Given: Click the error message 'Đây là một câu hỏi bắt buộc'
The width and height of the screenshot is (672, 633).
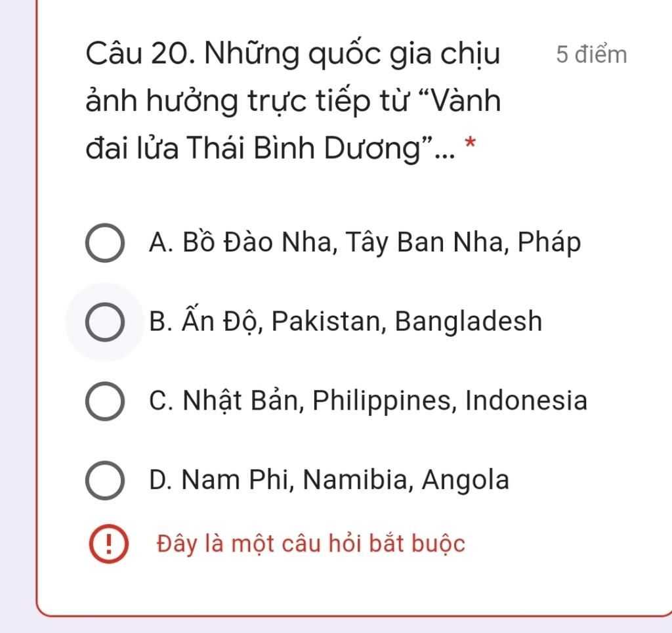Looking at the screenshot, I should (310, 544).
